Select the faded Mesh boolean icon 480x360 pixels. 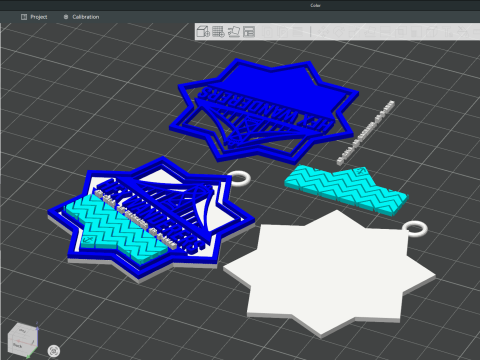point(400,32)
